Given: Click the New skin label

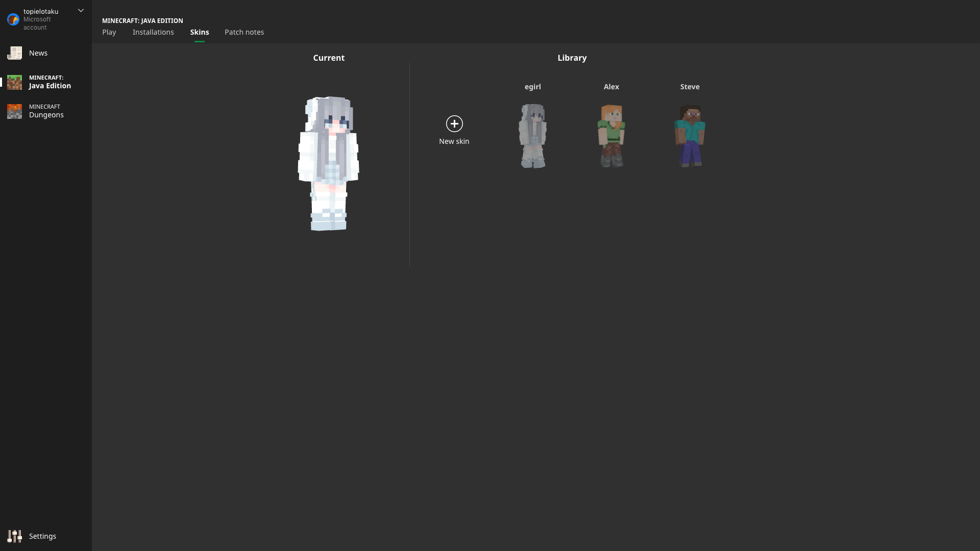Looking at the screenshot, I should pyautogui.click(x=454, y=141).
